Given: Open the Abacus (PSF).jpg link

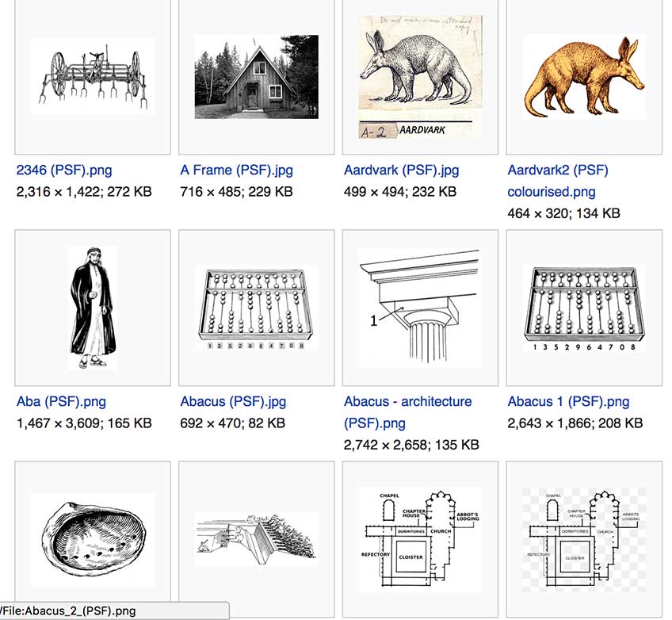Looking at the screenshot, I should (x=233, y=402).
